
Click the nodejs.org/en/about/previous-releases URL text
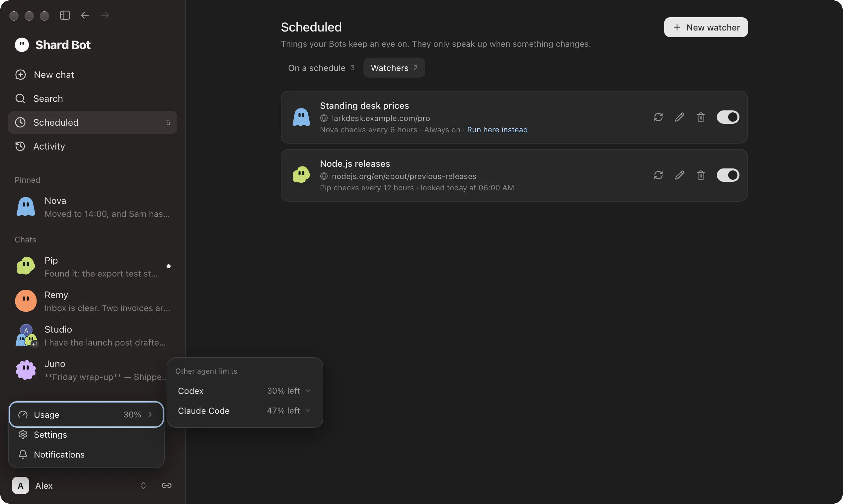pyautogui.click(x=404, y=176)
